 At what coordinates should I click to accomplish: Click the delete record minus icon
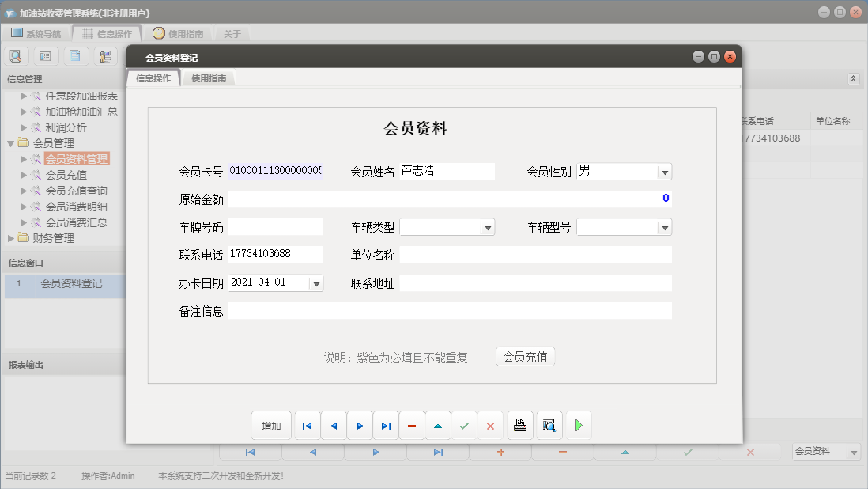click(x=412, y=425)
